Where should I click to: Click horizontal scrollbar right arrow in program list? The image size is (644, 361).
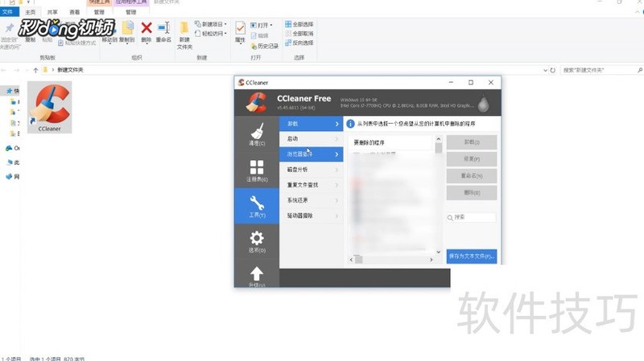coord(431,260)
